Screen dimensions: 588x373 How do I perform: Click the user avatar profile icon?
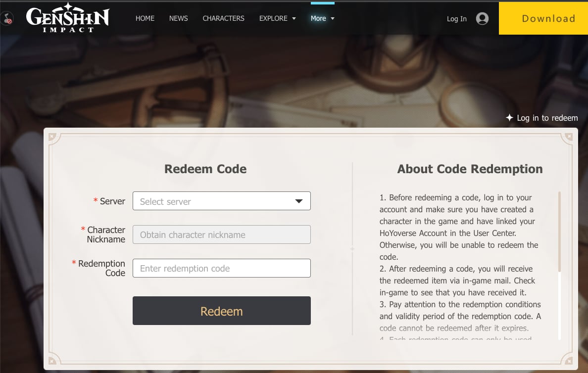pyautogui.click(x=482, y=19)
